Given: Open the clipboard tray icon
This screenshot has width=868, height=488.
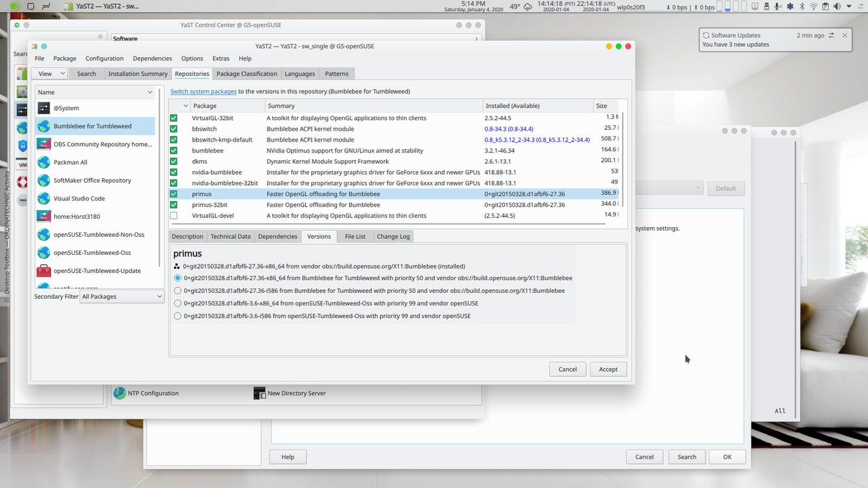Looking at the screenshot, I should click(x=825, y=7).
